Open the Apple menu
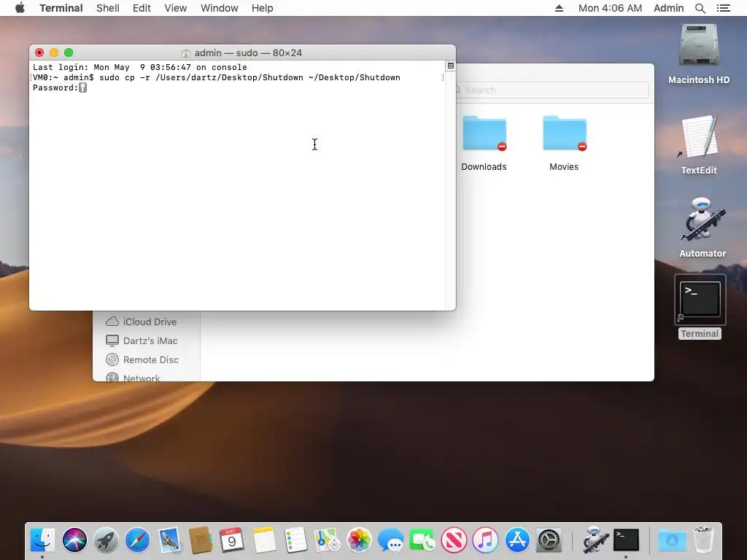 coord(20,8)
